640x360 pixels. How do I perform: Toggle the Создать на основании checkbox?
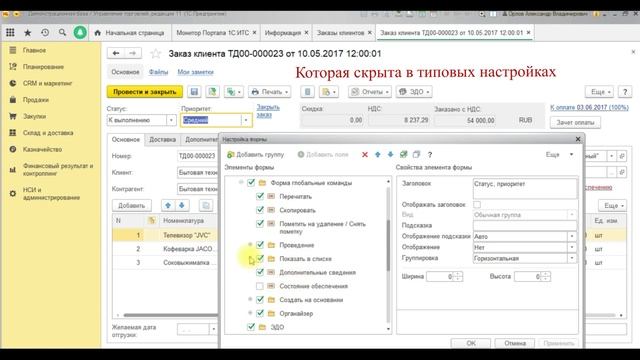click(260, 300)
